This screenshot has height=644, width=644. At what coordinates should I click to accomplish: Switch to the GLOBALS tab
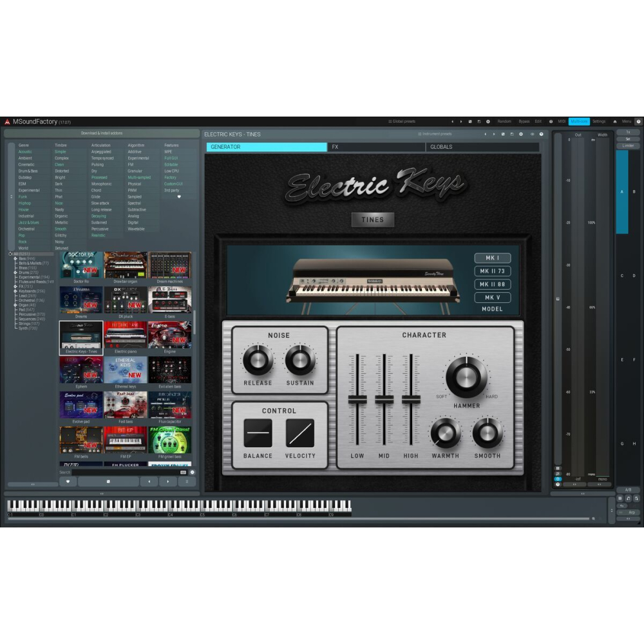[482, 147]
